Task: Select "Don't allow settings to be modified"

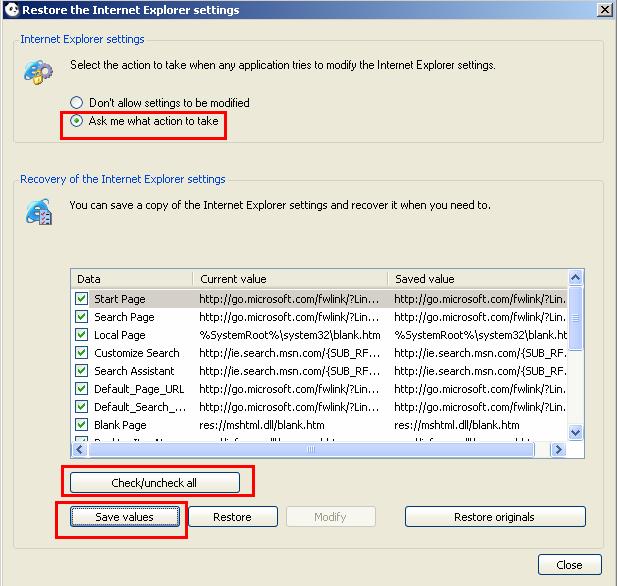Action: point(77,103)
